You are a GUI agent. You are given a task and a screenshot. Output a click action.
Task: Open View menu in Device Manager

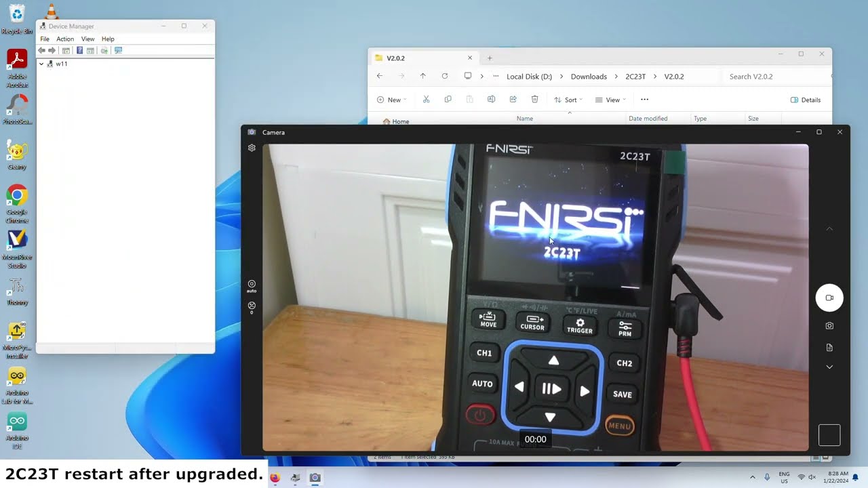pos(88,39)
